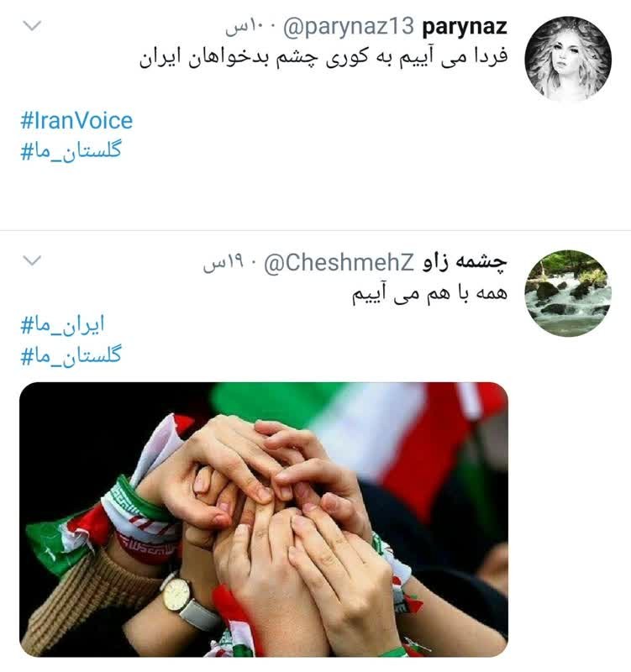The width and height of the screenshot is (631, 672).
Task: Open #گلستان_ما hashtag under CheshmehZ's tweet
Action: click(x=71, y=354)
